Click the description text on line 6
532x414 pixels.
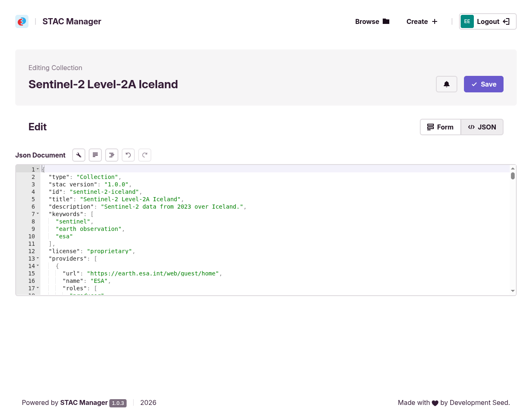point(172,207)
